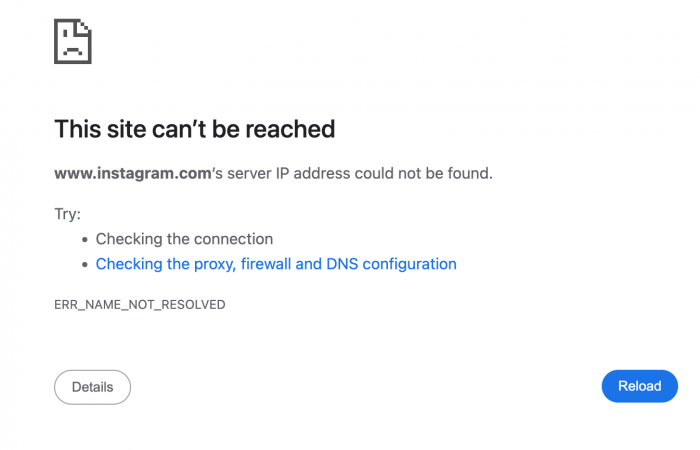This screenshot has height=450, width=700.
Task: Click the bullet before the proxy and firewall link
Action: click(85, 265)
